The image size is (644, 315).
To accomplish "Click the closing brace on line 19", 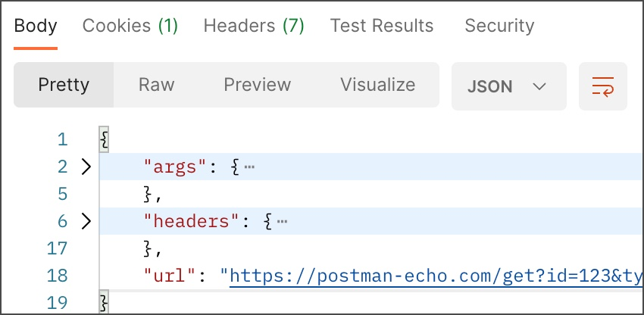I will coord(104,303).
